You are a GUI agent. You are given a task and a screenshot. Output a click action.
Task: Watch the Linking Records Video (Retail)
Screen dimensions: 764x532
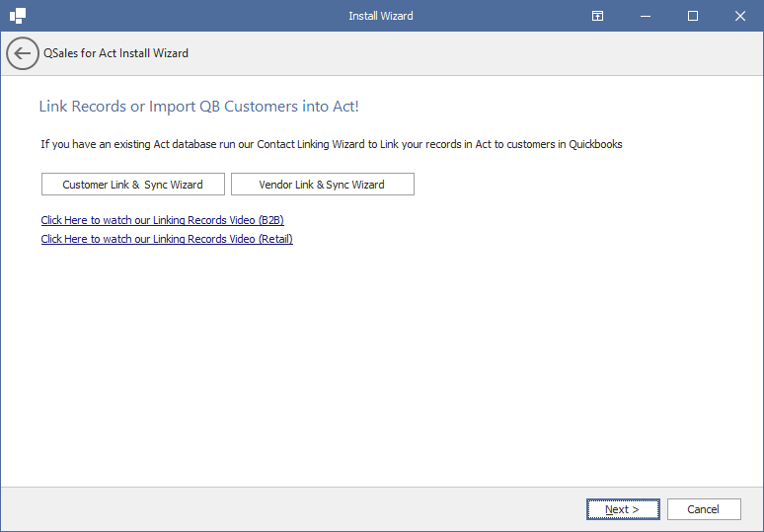click(x=167, y=239)
